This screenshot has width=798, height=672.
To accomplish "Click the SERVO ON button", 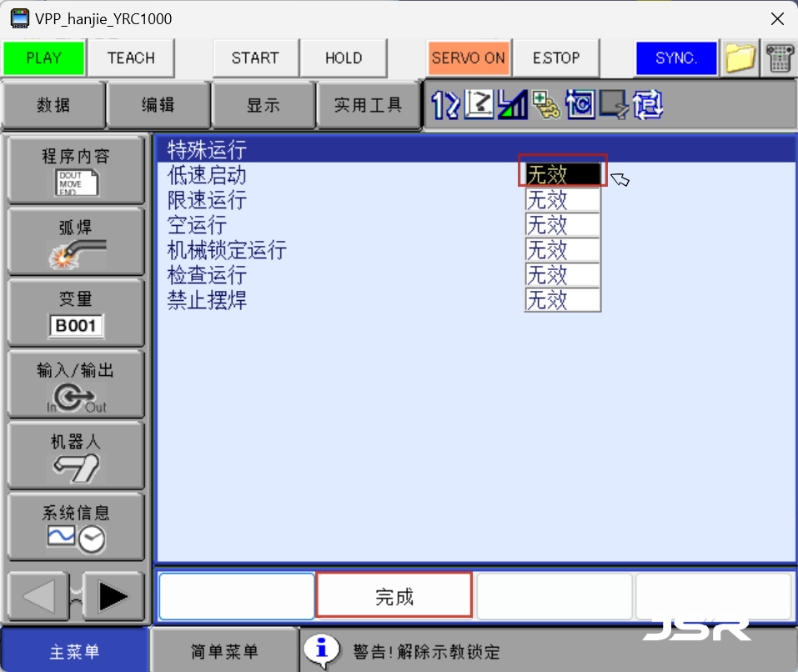I will pyautogui.click(x=468, y=58).
